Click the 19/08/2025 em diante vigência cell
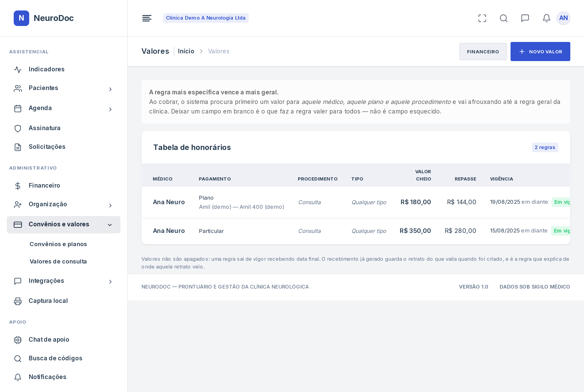Viewport: 584px width, 392px height. pos(519,202)
